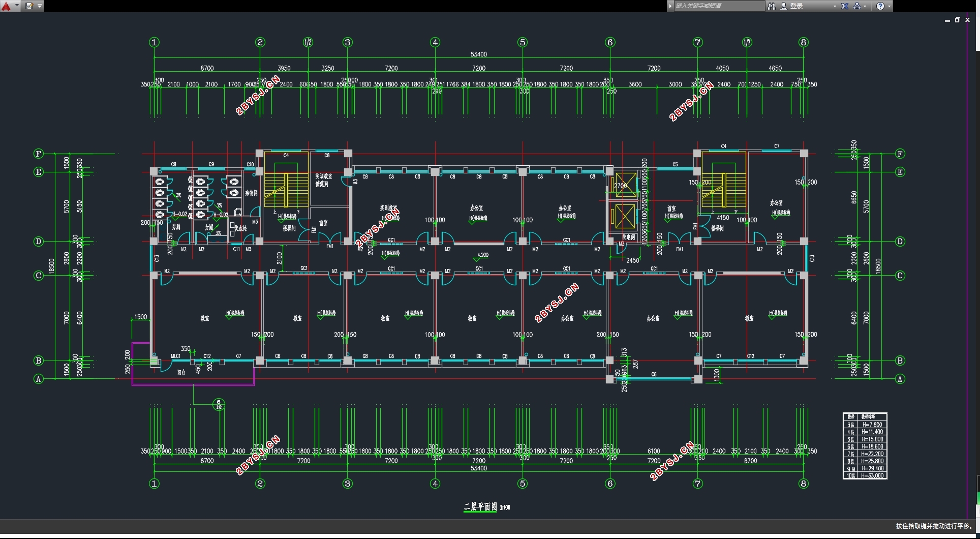Click the 3250 dimension text

point(328,68)
